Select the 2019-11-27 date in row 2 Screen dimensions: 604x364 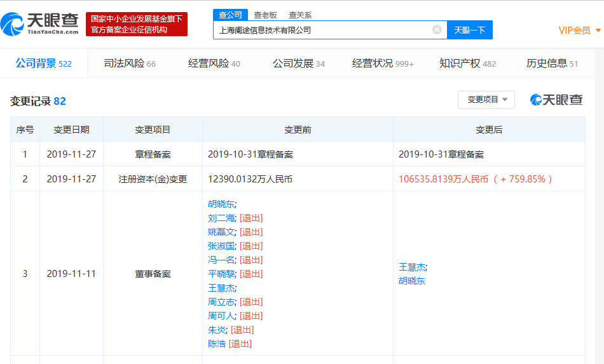[x=71, y=179]
